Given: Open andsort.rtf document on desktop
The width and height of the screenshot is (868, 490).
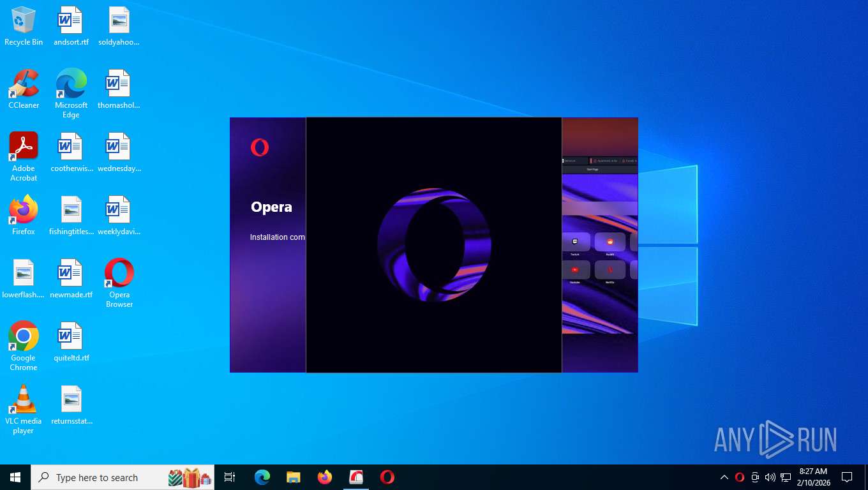Looking at the screenshot, I should (71, 26).
